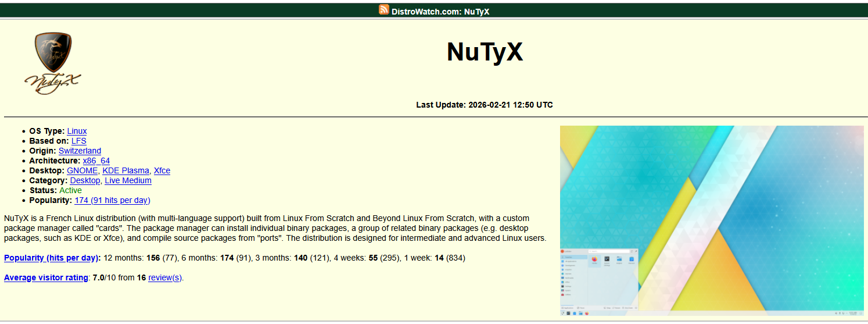Follow the Live Medium category link
This screenshot has height=324, width=868.
click(128, 180)
